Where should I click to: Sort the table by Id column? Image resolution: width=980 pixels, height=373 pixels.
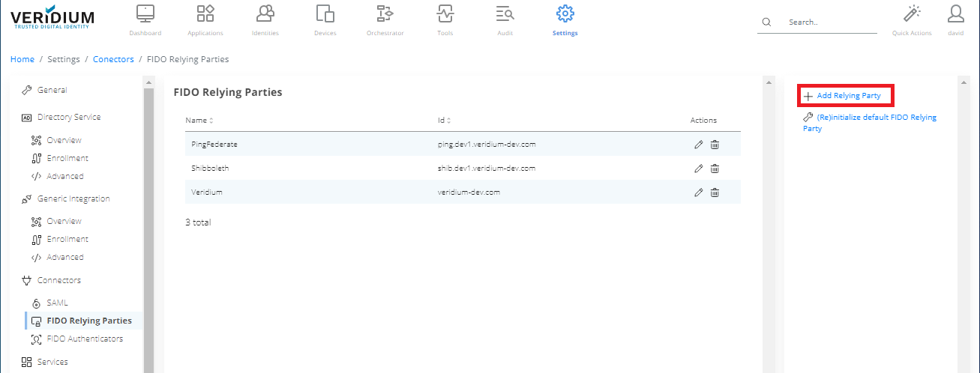point(444,121)
